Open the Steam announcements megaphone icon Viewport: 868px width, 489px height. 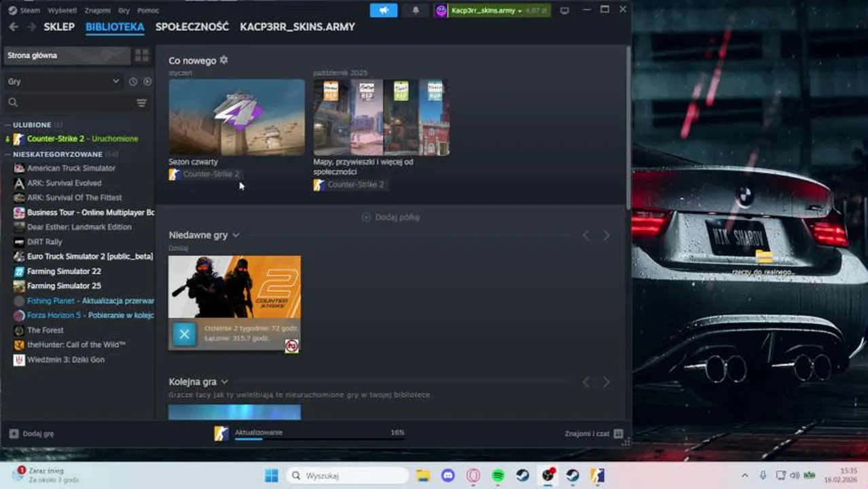pos(384,10)
